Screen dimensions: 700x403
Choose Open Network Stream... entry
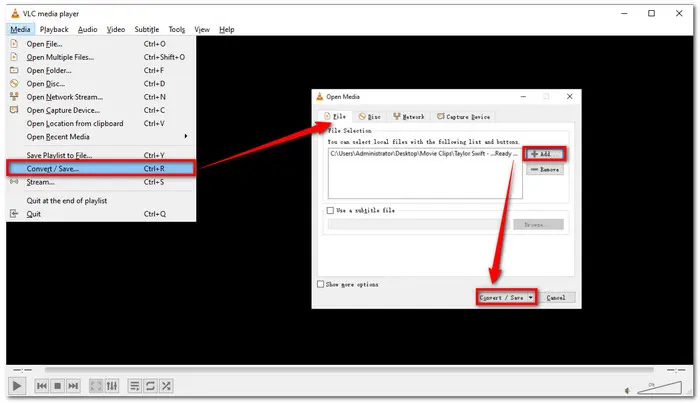coord(101,97)
